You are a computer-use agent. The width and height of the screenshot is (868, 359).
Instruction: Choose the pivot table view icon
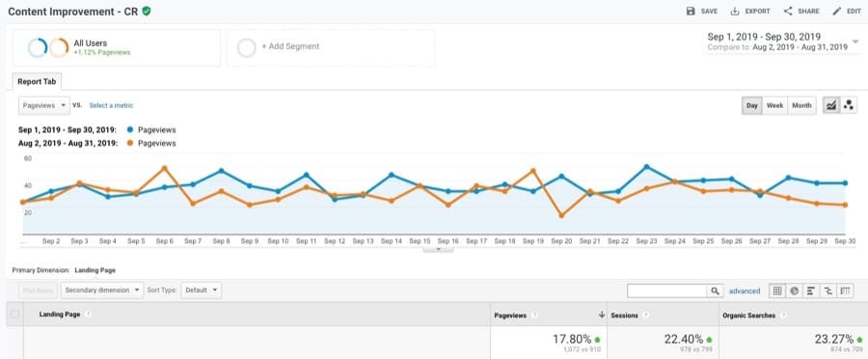coord(845,290)
